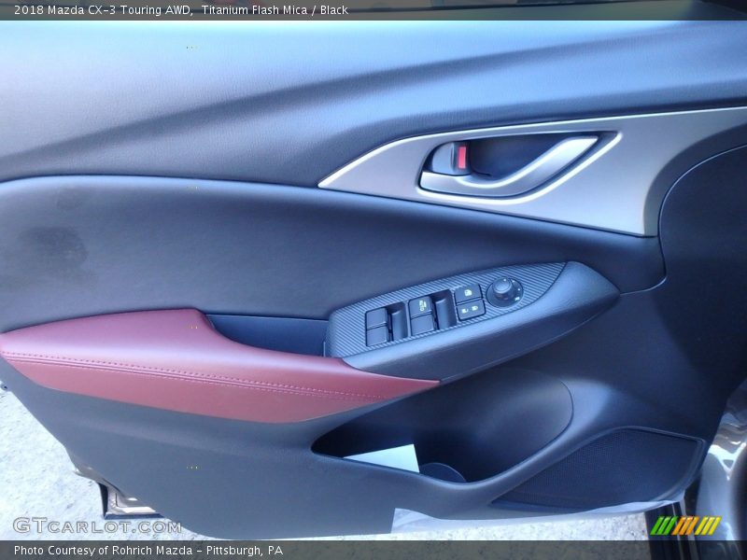747x560 pixels.
Task: Toggle the red manual door lock tab
Action: tap(460, 157)
